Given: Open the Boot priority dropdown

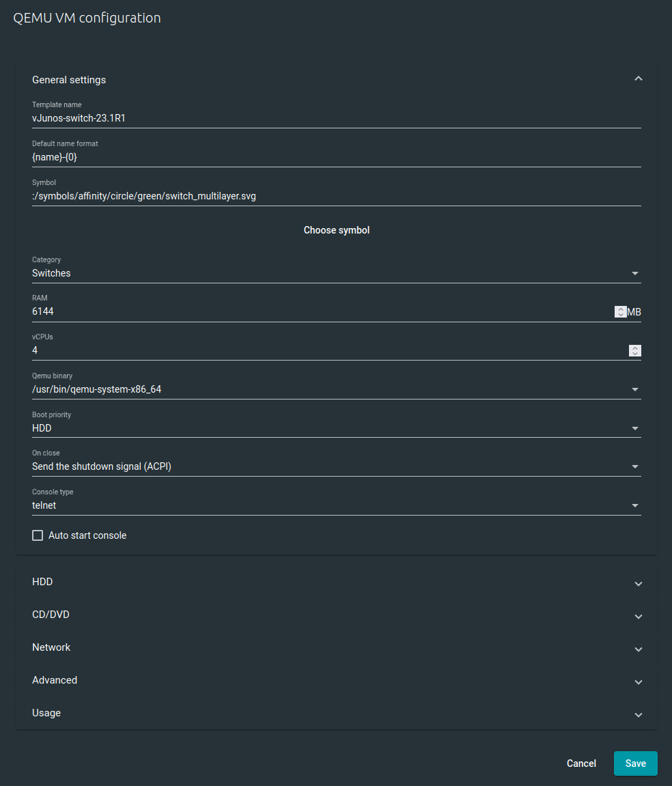Looking at the screenshot, I should coord(337,428).
